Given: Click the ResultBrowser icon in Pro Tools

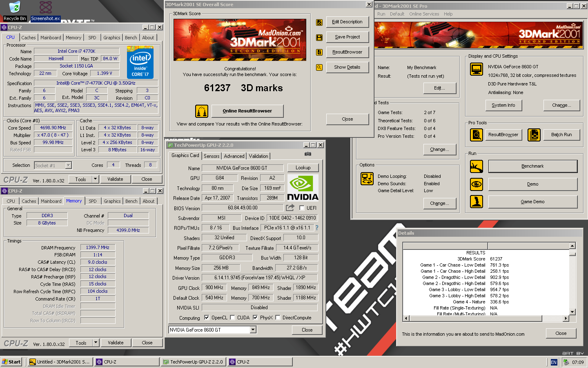Looking at the screenshot, I should coord(476,135).
